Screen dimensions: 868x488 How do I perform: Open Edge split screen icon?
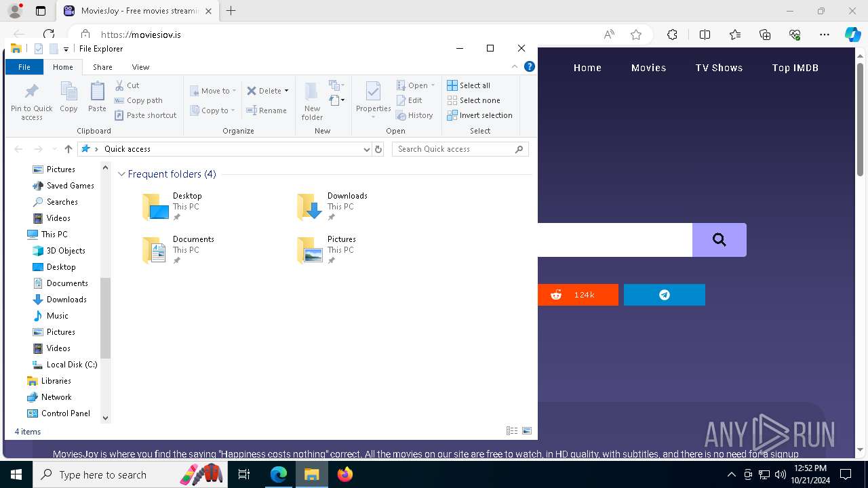coord(705,35)
